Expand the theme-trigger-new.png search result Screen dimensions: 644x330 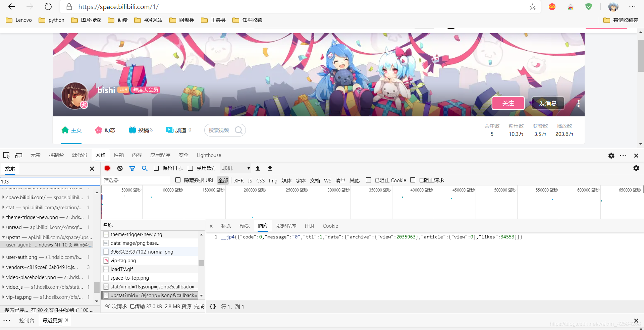(x=3, y=217)
